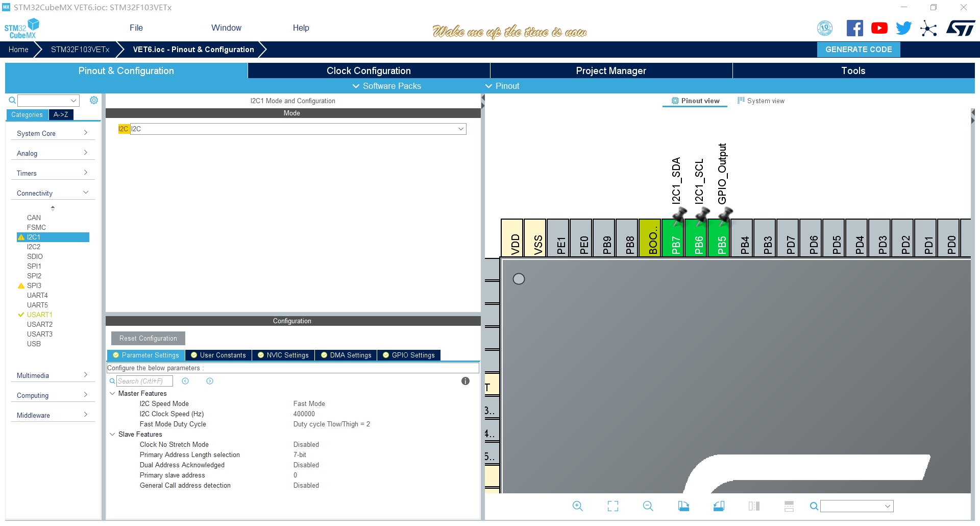Rotate the chip view counter-clockwise
Screen dimensions: 980x526
pos(719,506)
